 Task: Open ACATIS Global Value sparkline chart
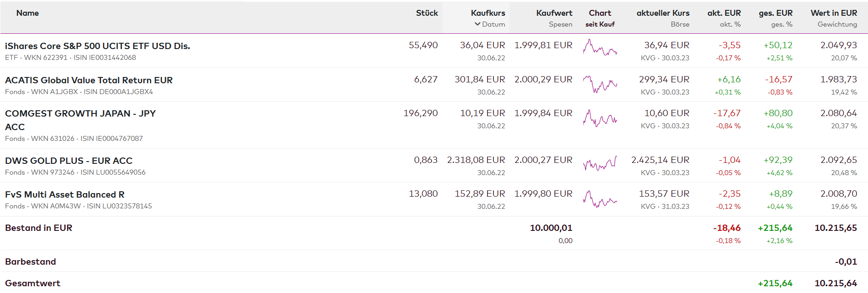(600, 84)
